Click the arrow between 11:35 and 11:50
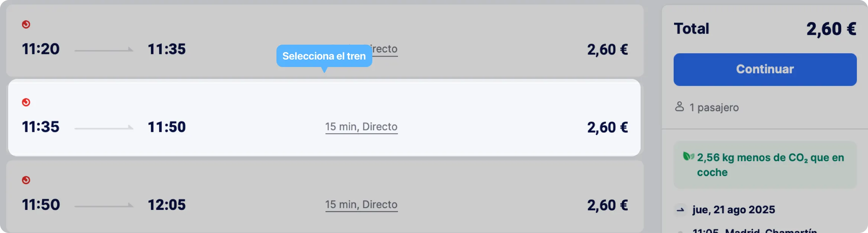This screenshot has height=233, width=868. pos(104,128)
